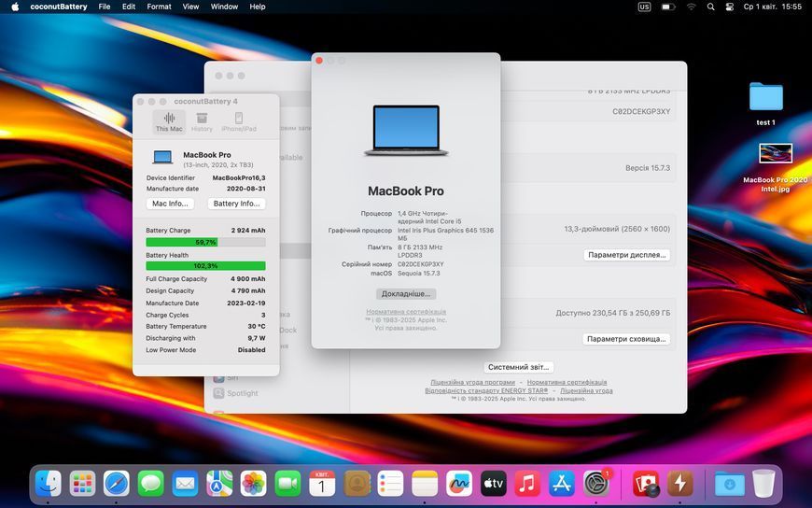Screen dimensions: 812x508
Task: Close the About This Mac window
Action: click(319, 61)
